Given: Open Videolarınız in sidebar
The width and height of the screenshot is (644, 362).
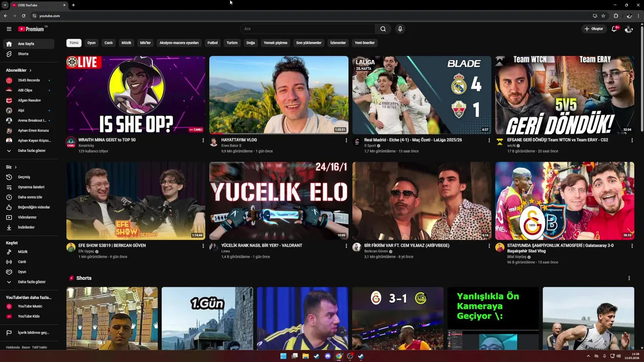Looking at the screenshot, I should click(28, 217).
